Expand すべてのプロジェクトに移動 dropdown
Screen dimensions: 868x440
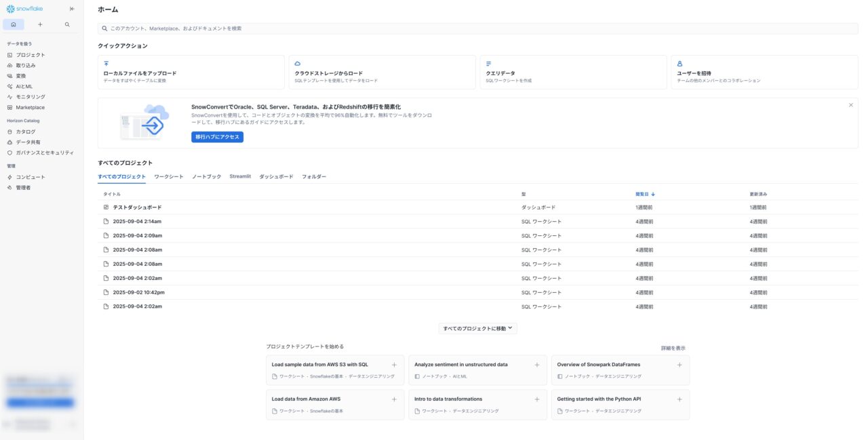click(x=478, y=328)
